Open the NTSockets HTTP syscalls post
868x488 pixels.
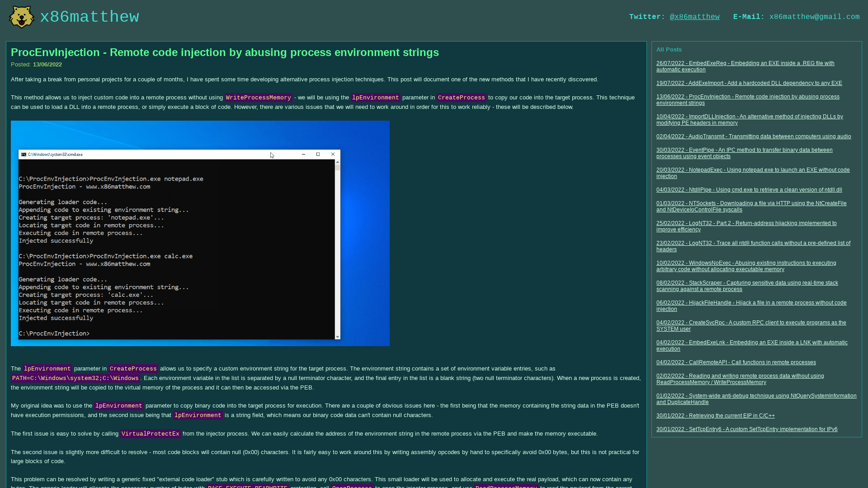pyautogui.click(x=751, y=206)
